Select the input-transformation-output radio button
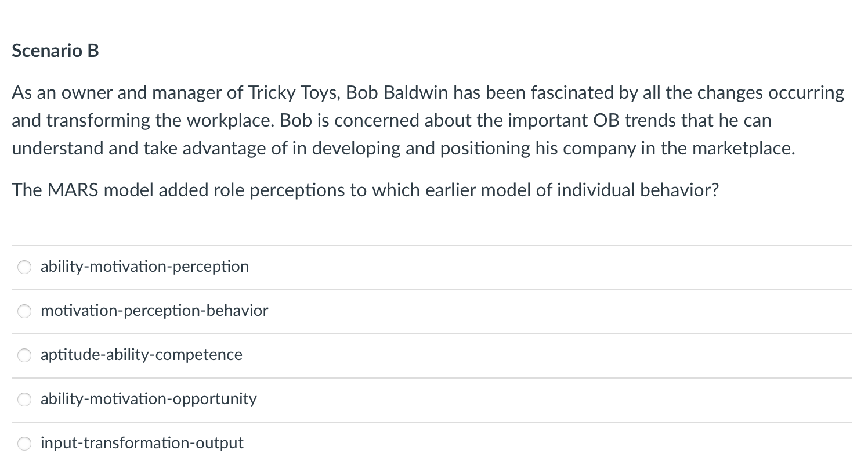 [x=24, y=444]
